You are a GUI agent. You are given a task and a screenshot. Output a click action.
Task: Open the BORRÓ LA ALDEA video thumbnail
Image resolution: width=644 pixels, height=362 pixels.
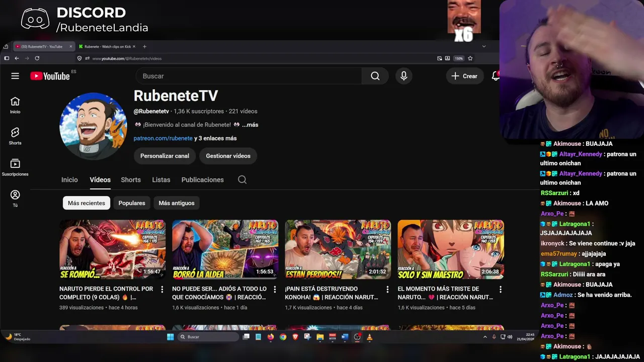point(225,249)
